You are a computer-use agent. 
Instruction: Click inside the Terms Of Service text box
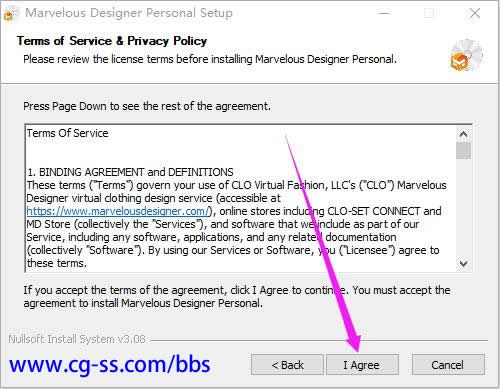(x=240, y=198)
